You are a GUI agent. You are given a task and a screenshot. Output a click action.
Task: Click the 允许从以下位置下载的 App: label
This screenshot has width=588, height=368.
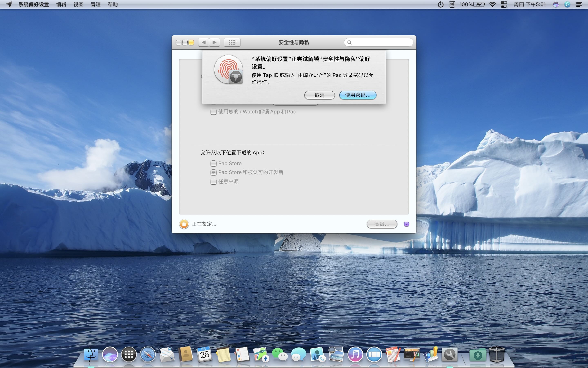[233, 153]
